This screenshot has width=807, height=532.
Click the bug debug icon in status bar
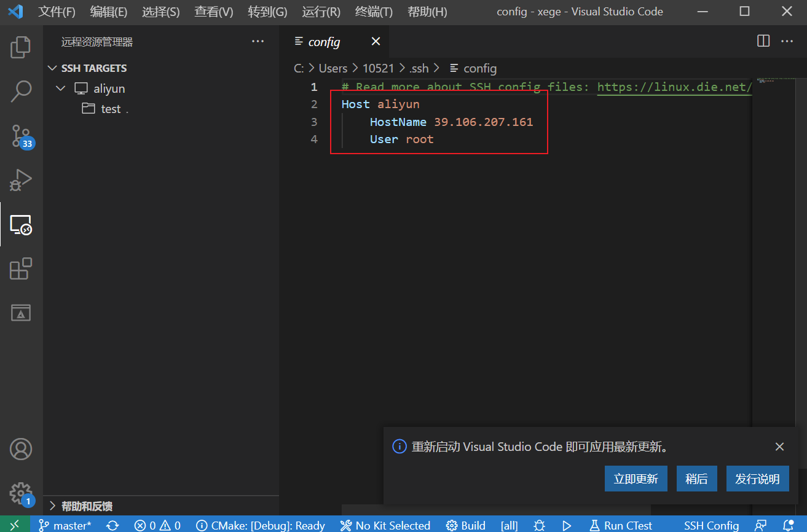pyautogui.click(x=540, y=525)
